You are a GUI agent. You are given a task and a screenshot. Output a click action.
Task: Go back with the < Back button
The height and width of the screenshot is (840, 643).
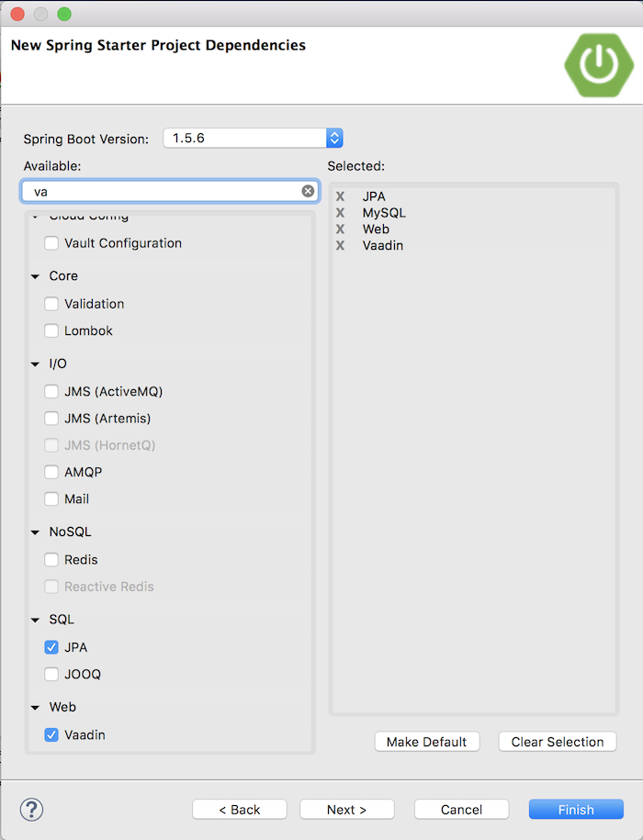pyautogui.click(x=240, y=810)
